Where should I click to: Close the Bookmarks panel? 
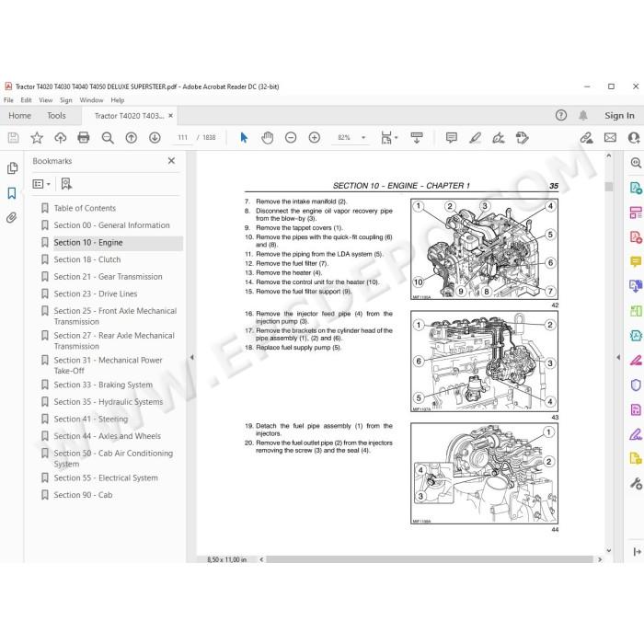click(x=172, y=161)
